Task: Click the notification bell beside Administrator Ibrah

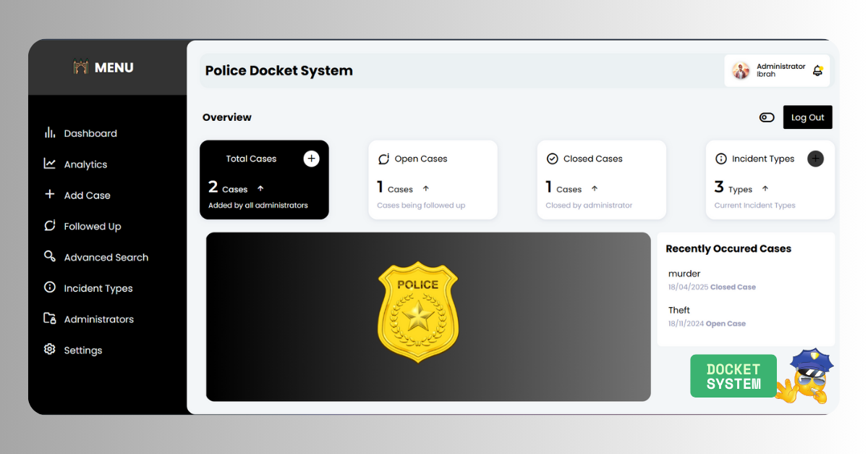Action: 817,70
